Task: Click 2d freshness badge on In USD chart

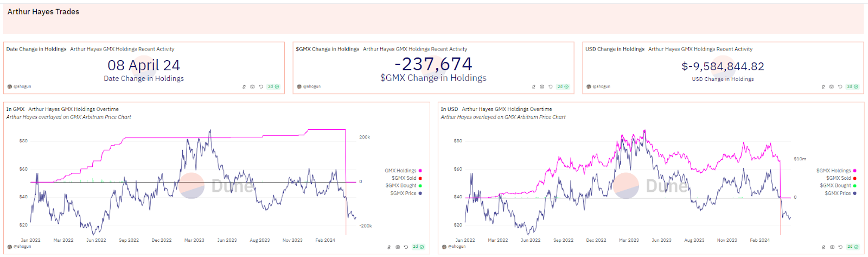Action: (x=853, y=247)
